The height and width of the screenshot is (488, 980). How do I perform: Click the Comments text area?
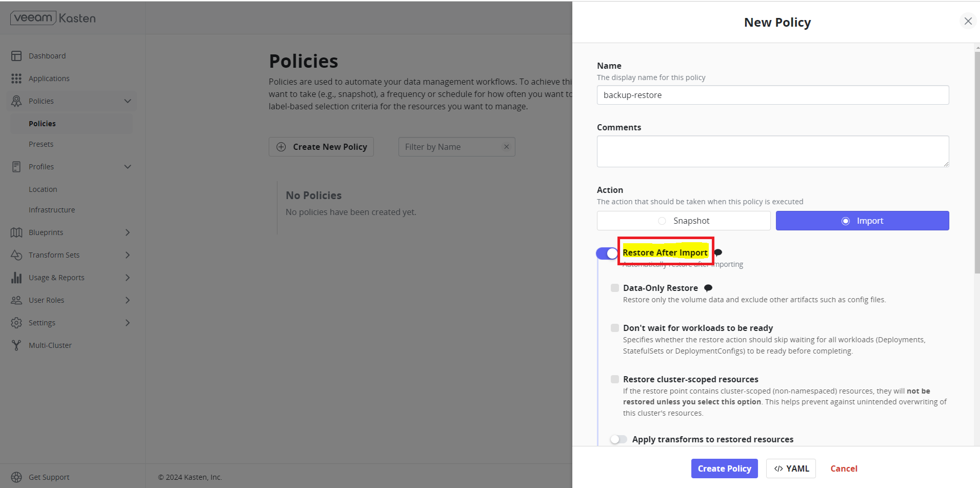click(x=772, y=151)
